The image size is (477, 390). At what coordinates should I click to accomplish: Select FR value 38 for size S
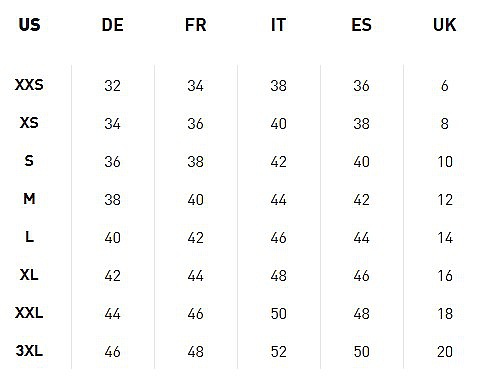click(195, 162)
